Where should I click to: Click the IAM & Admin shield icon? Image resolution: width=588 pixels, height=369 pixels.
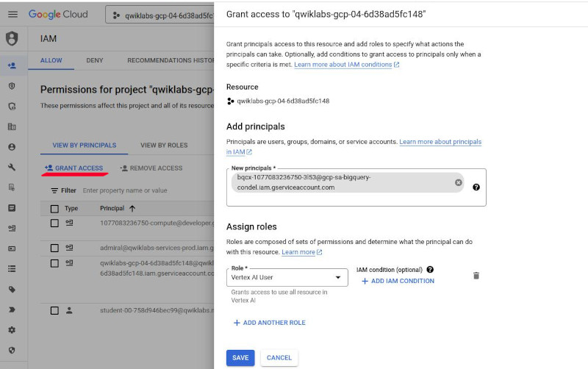click(x=12, y=38)
